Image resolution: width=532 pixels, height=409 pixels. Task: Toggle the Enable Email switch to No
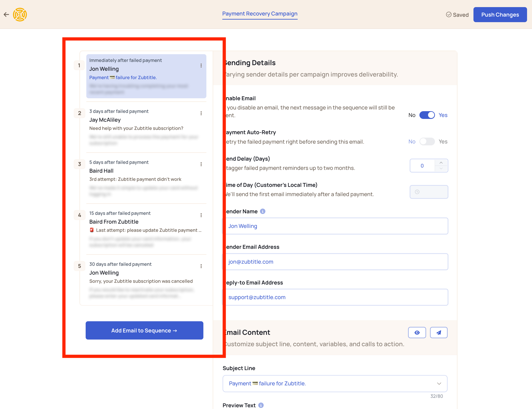(x=427, y=115)
